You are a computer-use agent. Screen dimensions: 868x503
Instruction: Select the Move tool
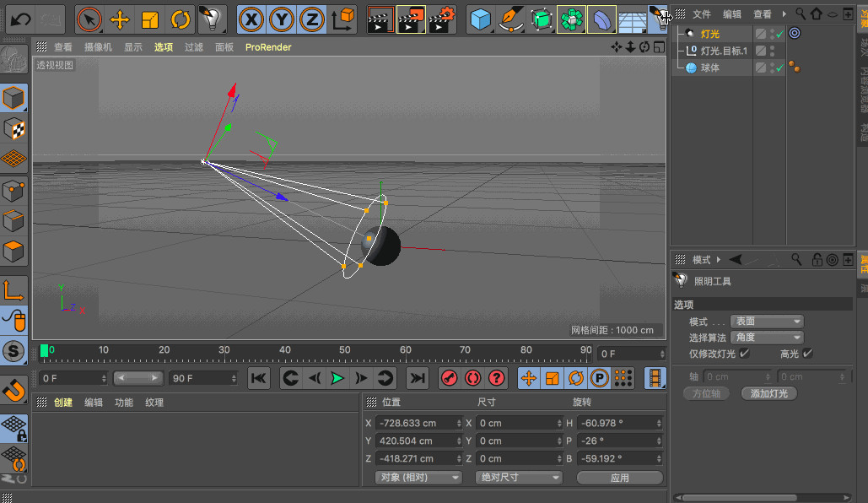pos(120,19)
